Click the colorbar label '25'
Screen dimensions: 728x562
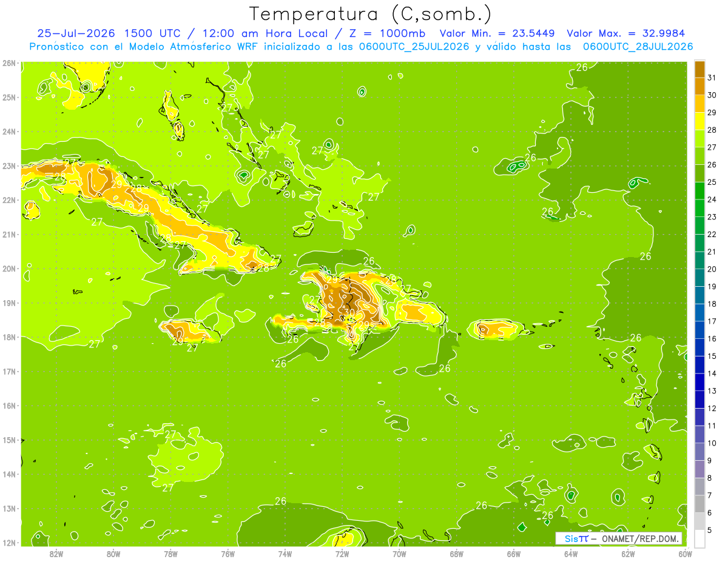point(712,182)
